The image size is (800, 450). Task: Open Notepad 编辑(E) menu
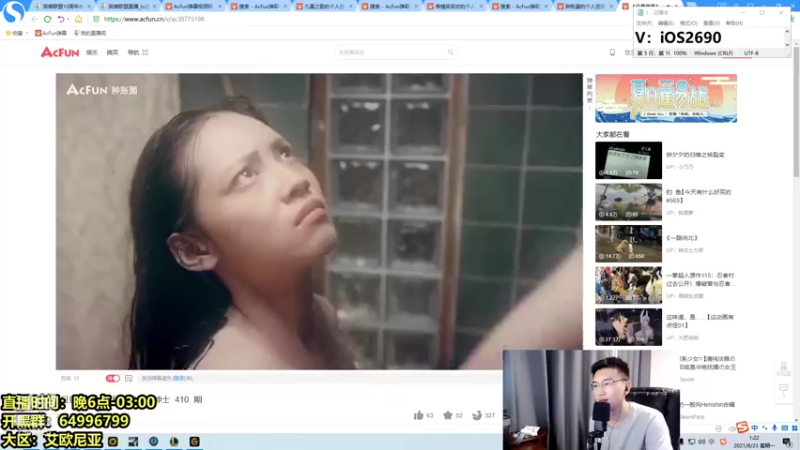(x=666, y=23)
